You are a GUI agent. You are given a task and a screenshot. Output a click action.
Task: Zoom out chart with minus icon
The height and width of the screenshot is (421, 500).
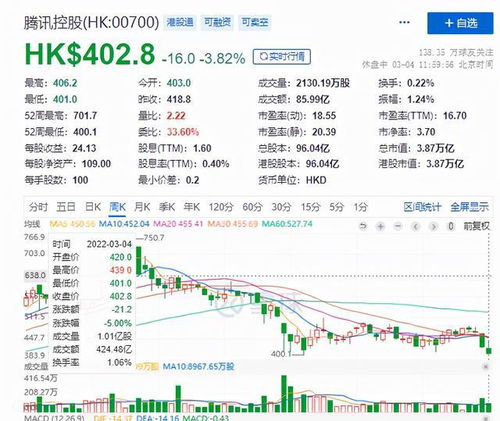[x=398, y=227]
